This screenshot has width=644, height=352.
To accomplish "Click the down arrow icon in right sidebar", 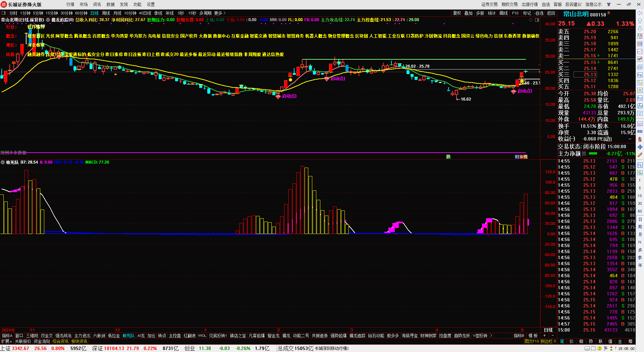I will pos(640,28).
